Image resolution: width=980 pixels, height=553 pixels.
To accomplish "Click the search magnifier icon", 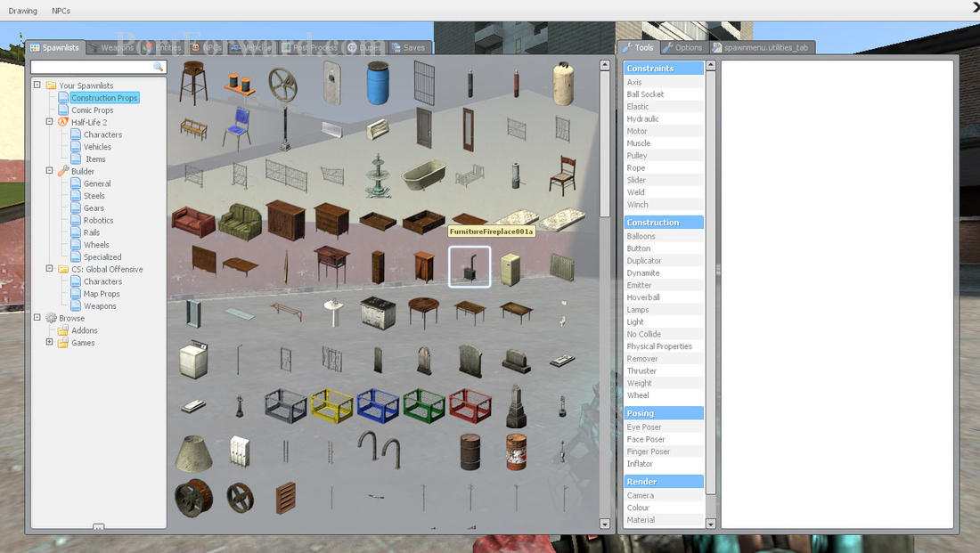I will tap(158, 66).
